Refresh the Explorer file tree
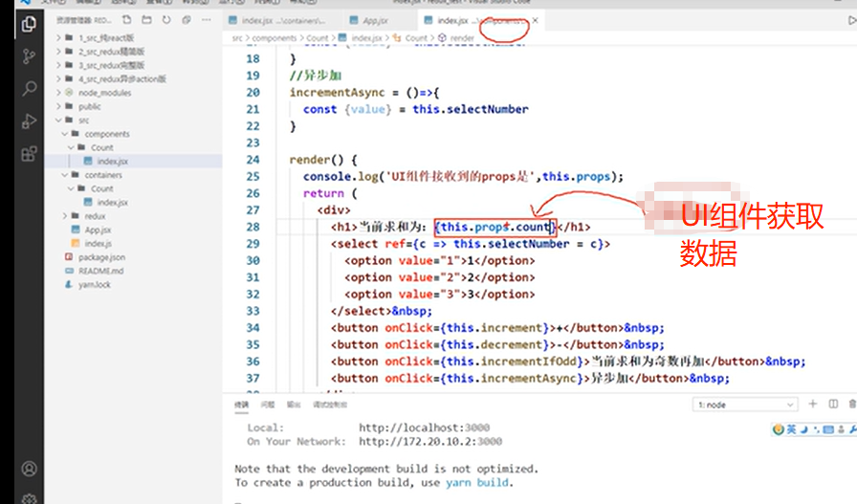 (166, 20)
